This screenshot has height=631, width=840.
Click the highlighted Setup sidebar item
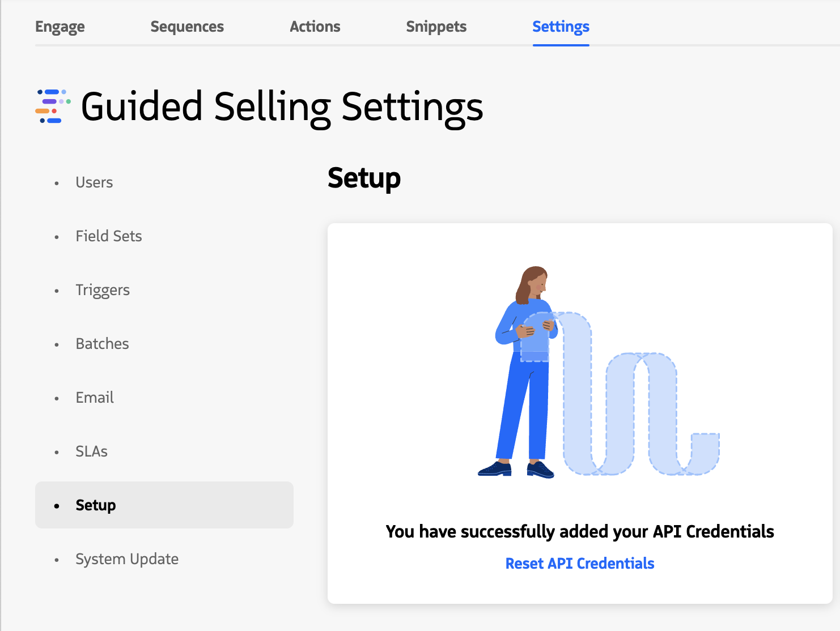point(95,505)
